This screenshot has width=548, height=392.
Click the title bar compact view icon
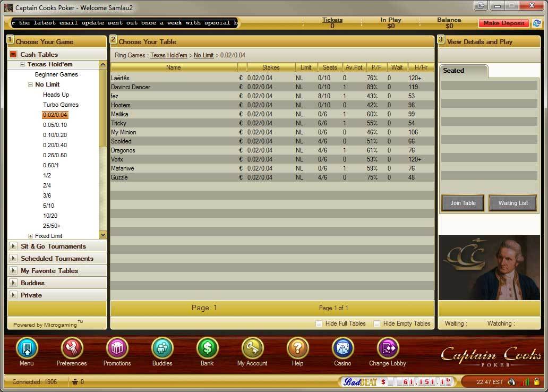(x=481, y=5)
